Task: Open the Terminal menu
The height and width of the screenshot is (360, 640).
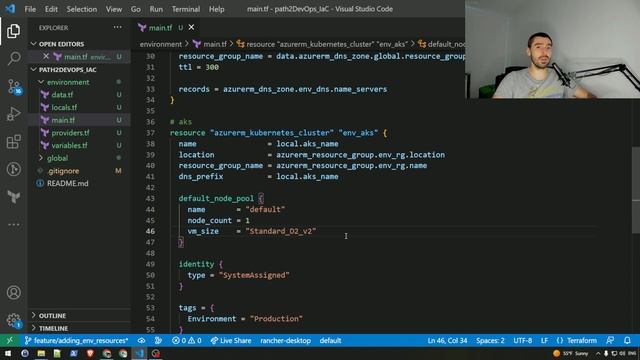Action: click(186, 9)
